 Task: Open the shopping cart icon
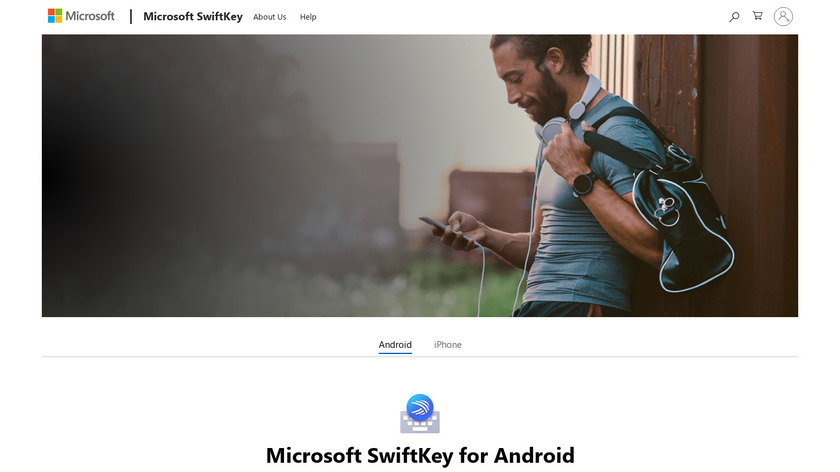tap(758, 16)
